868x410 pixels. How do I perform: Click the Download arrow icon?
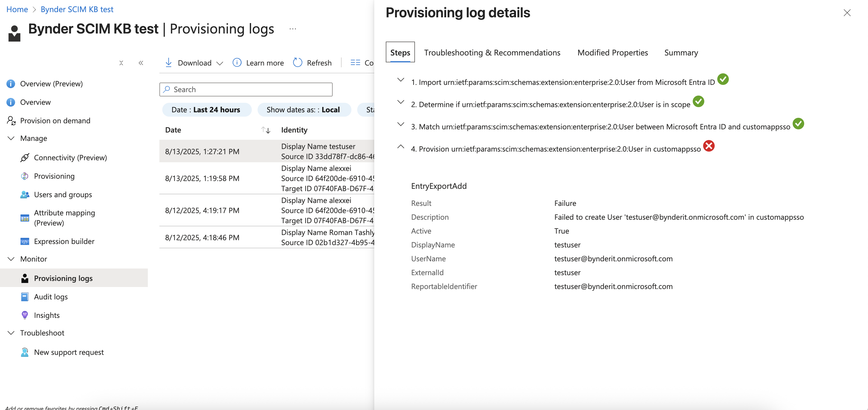coord(168,63)
